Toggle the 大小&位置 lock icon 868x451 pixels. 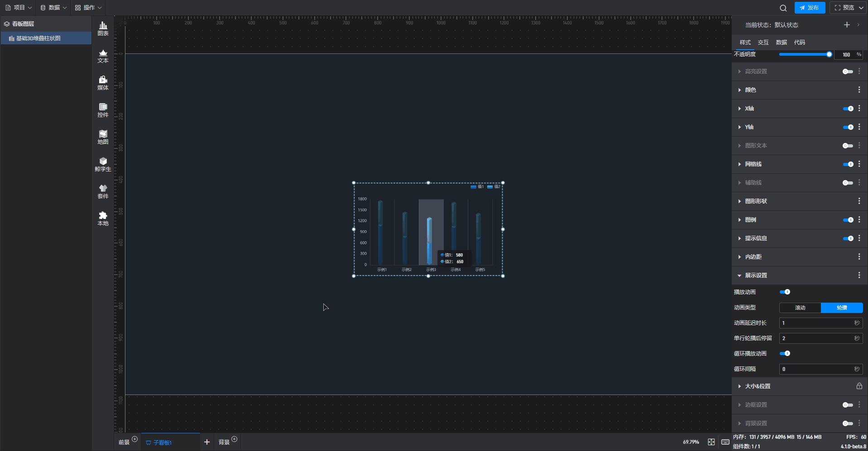point(859,386)
